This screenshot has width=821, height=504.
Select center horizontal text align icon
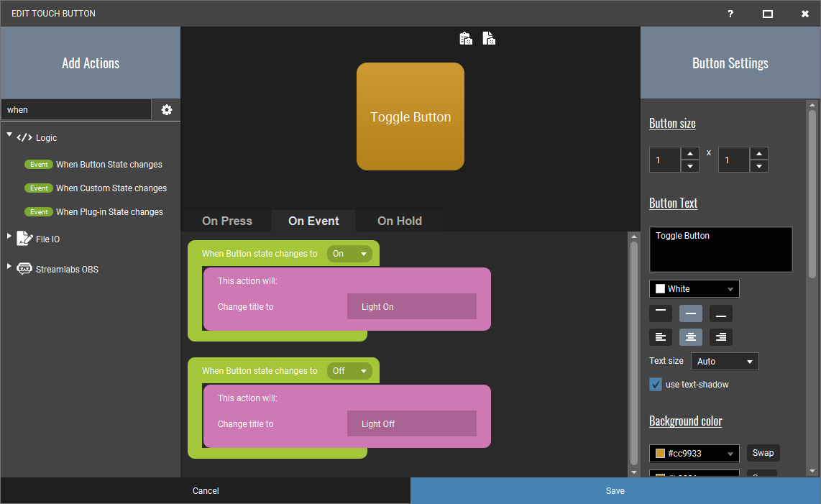point(691,337)
